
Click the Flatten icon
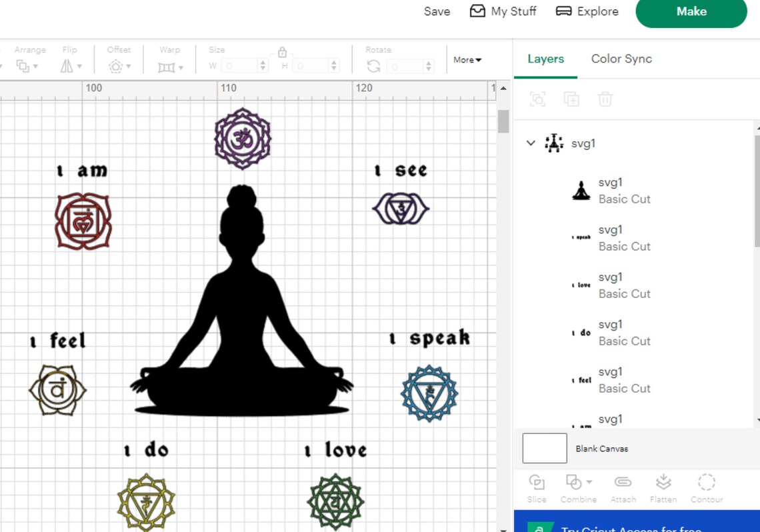[663, 487]
